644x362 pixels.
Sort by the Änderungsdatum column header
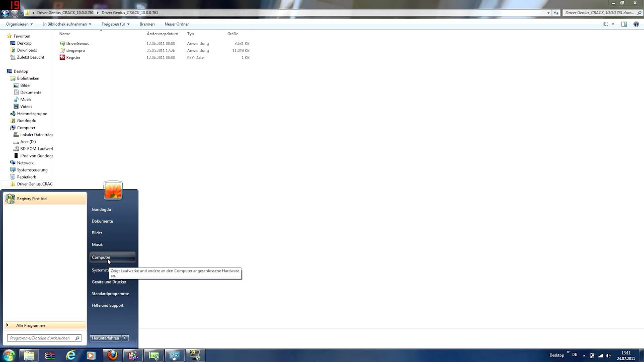pos(163,34)
